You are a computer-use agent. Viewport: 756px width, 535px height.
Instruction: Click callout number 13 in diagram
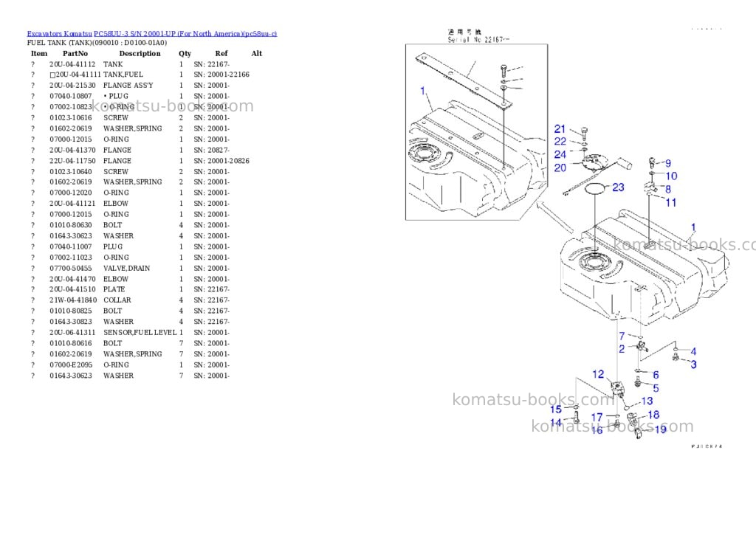(647, 401)
